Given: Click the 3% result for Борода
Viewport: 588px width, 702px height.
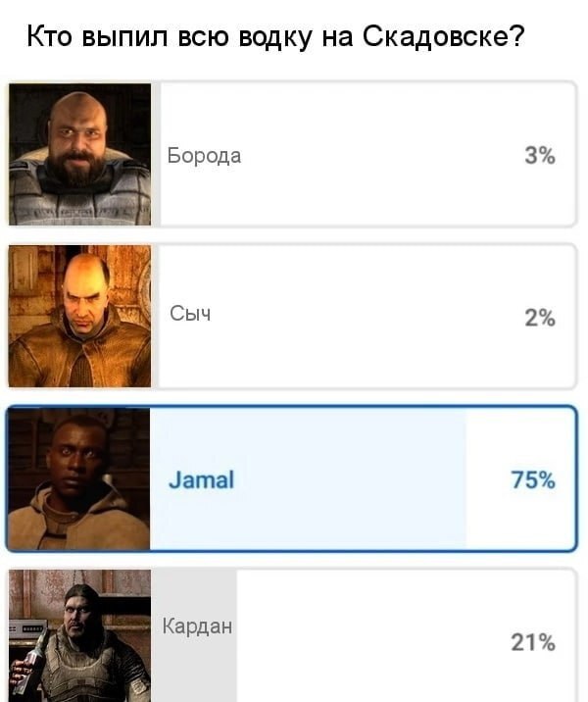Looking at the screenshot, I should pos(540,156).
